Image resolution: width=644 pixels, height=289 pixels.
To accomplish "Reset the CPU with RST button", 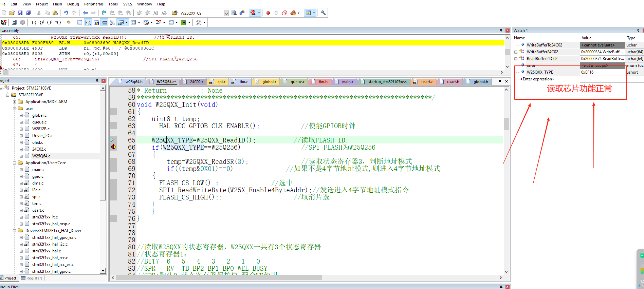I will 4,22.
